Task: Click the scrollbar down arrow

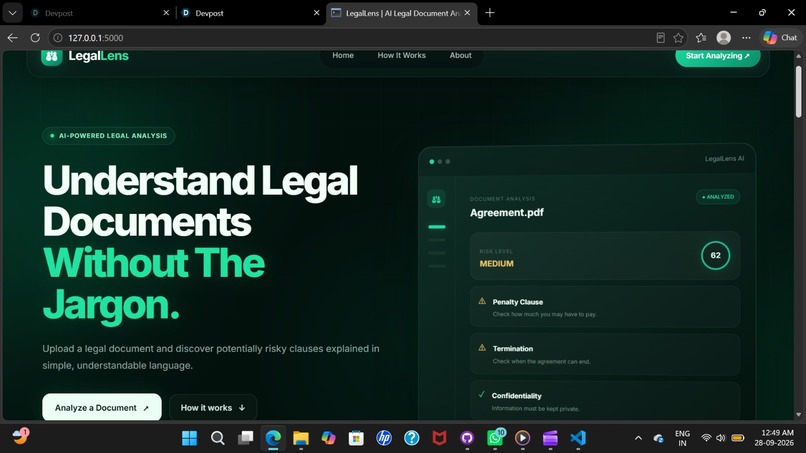Action: pyautogui.click(x=798, y=414)
